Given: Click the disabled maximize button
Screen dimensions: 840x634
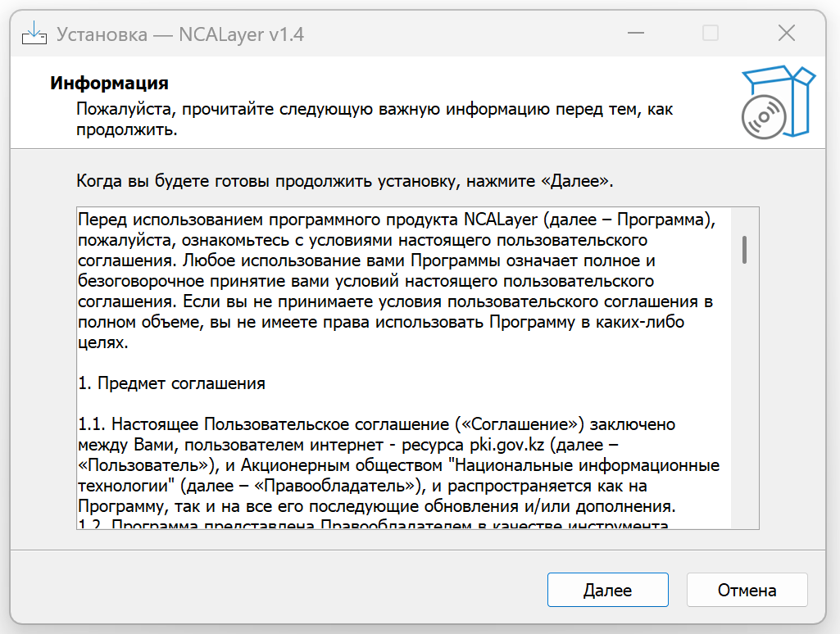Looking at the screenshot, I should [711, 34].
